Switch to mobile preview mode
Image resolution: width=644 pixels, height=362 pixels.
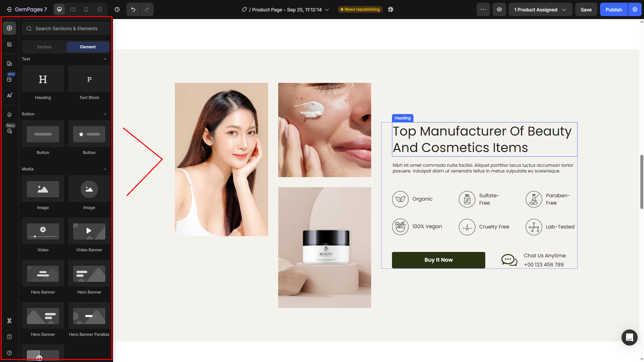[x=86, y=9]
